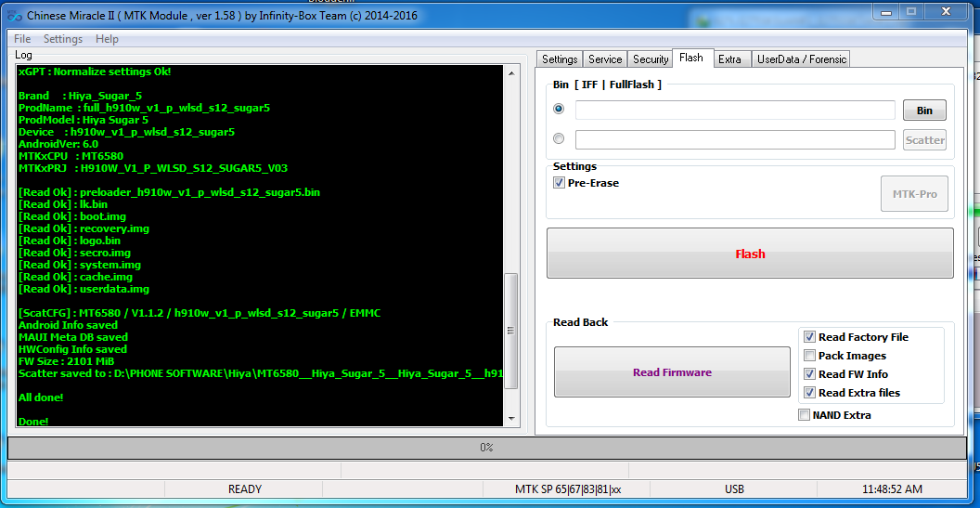Click the 'All done!' log line

41,397
